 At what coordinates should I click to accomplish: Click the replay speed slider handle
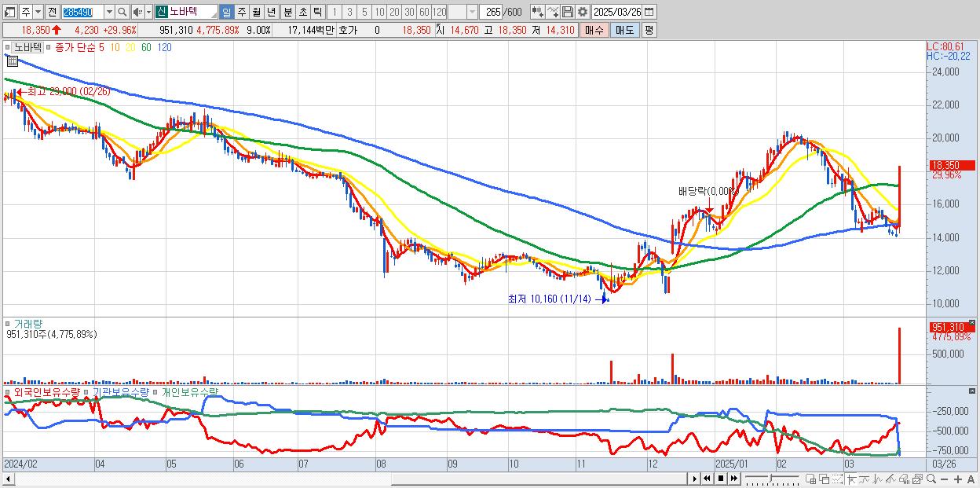[x=770, y=478]
